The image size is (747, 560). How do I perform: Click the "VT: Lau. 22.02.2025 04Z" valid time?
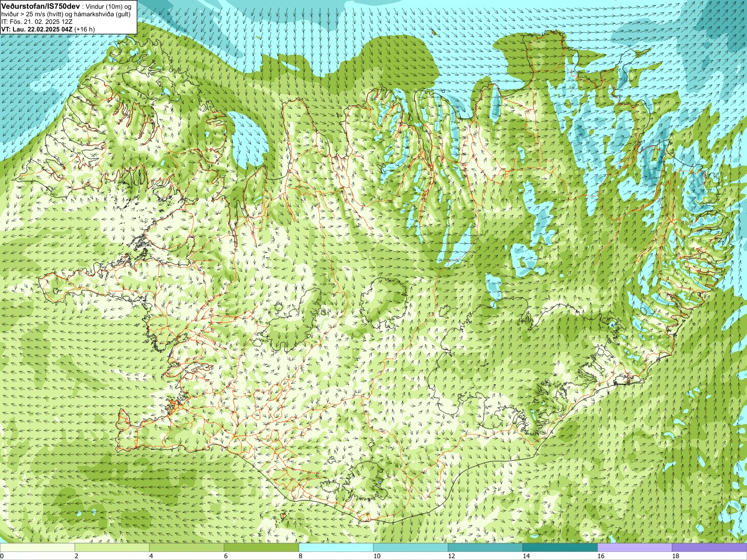(x=37, y=29)
